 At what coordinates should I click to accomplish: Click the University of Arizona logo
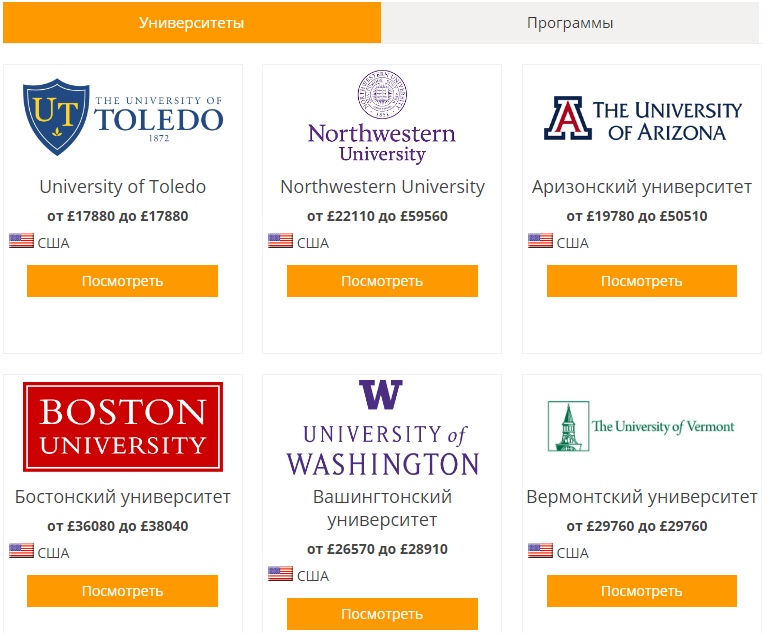(642, 118)
